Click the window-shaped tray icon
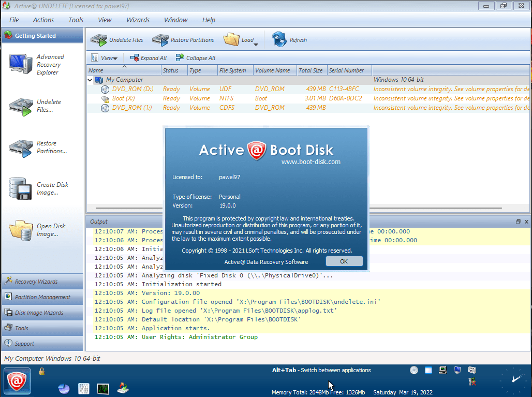Screen dimensions: 532x397 (x=428, y=370)
